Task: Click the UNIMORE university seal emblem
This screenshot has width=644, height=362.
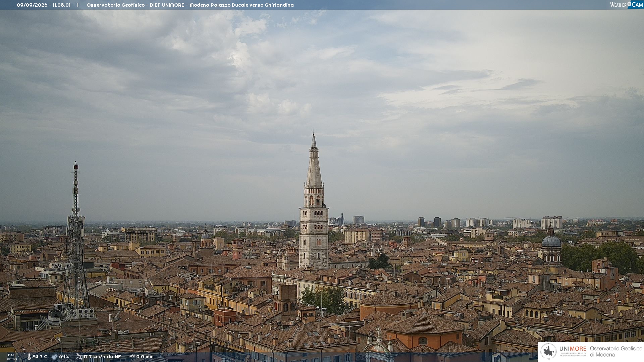Action: click(x=548, y=352)
